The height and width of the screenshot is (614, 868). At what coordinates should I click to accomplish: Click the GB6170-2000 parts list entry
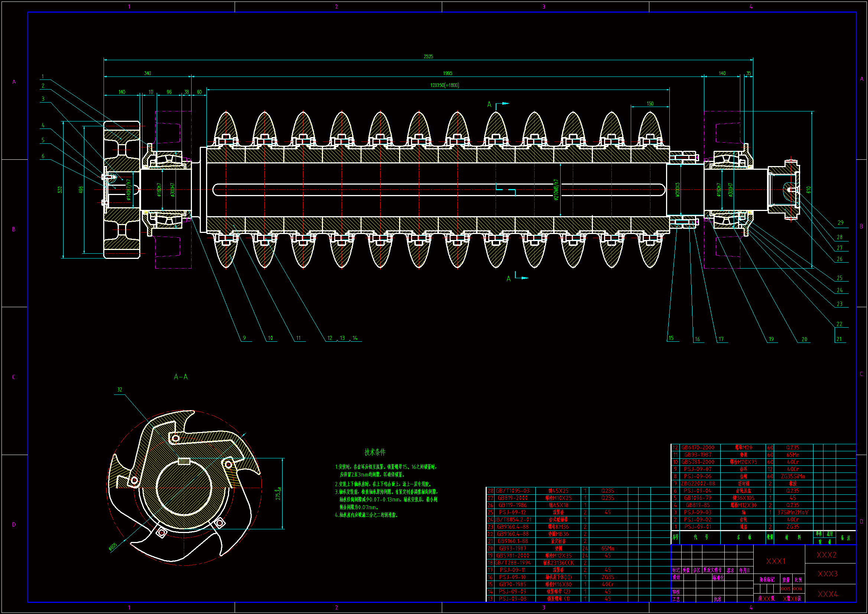click(x=698, y=448)
